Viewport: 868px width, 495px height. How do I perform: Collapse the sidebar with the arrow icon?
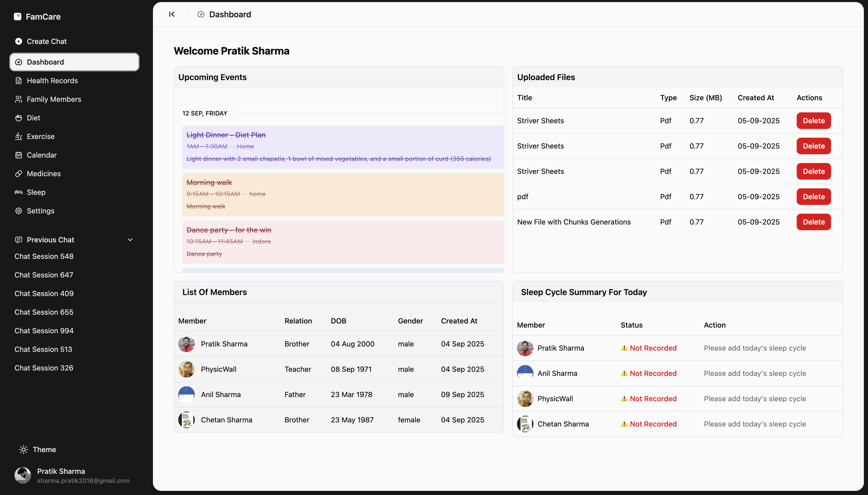[x=172, y=14]
